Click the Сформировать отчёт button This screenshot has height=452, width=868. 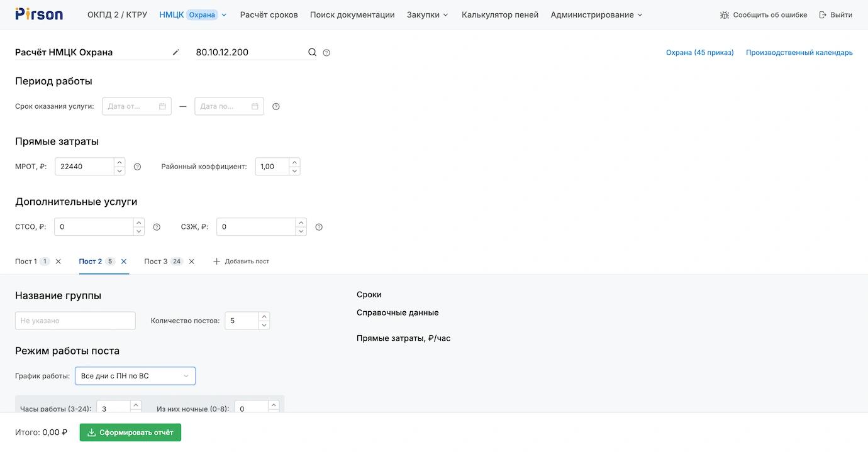[130, 433]
